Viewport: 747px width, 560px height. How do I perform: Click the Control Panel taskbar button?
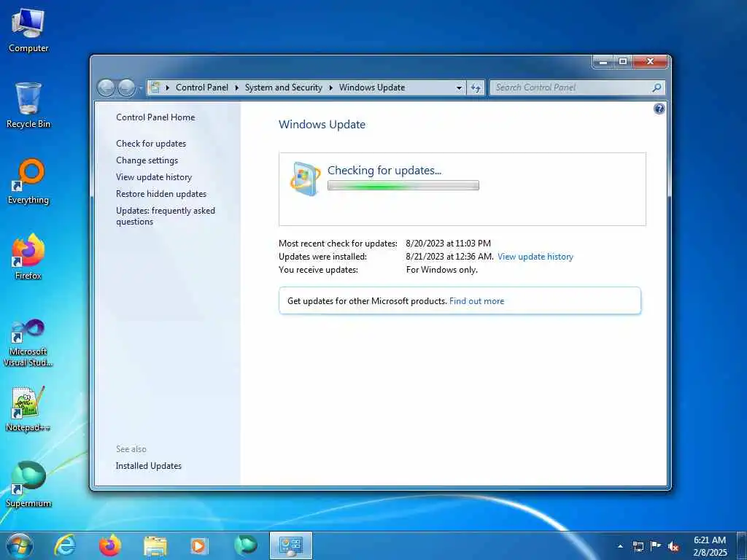coord(290,545)
